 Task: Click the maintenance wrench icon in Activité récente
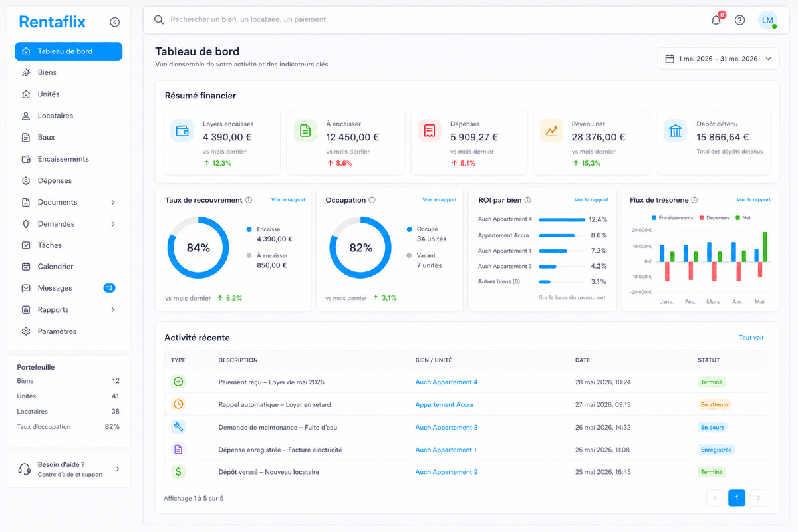178,427
